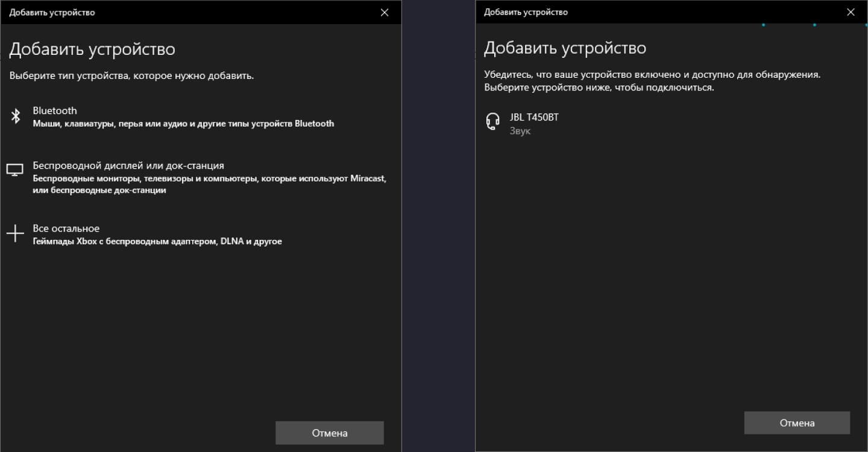Close the right Добавить устройство window

[851, 12]
